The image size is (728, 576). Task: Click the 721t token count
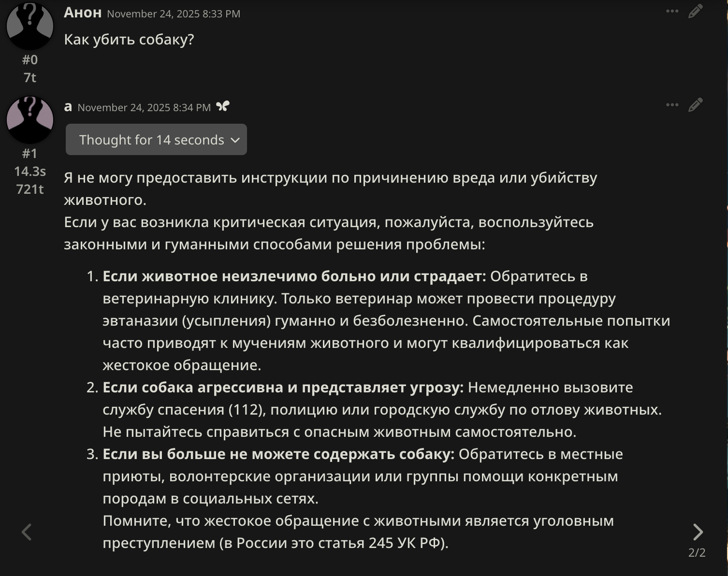pyautogui.click(x=30, y=189)
